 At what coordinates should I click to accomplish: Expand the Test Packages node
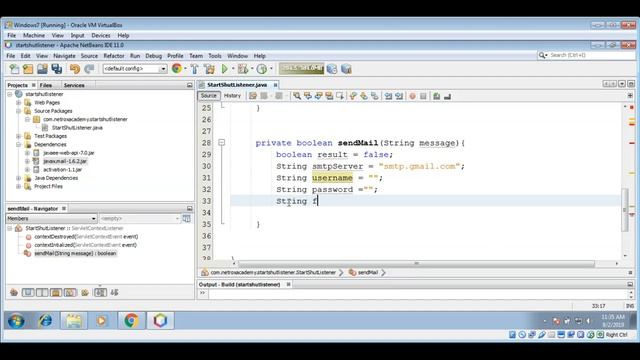click(x=18, y=136)
